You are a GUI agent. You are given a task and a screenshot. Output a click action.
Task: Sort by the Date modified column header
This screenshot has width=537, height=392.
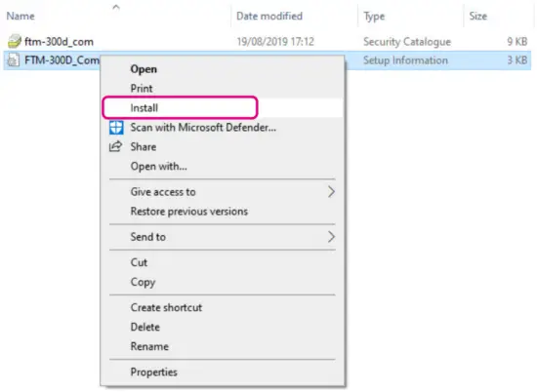click(269, 16)
